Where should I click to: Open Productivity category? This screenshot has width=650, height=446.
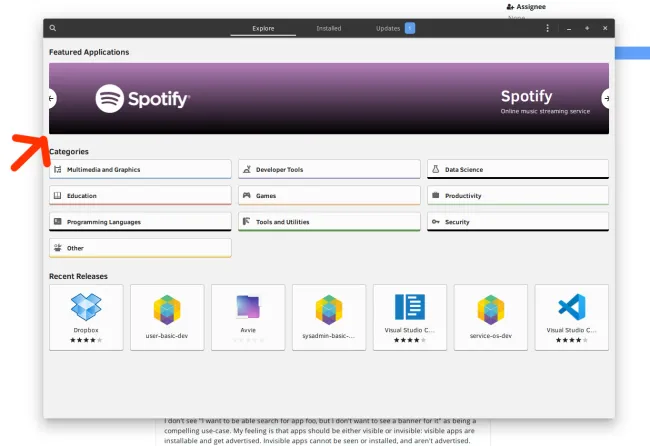point(518,195)
